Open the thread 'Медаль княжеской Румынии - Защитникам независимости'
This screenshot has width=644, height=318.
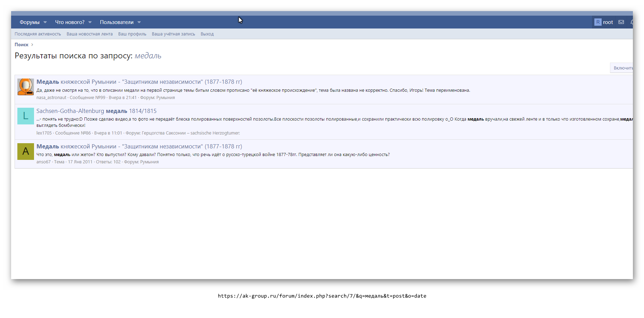[x=139, y=82]
